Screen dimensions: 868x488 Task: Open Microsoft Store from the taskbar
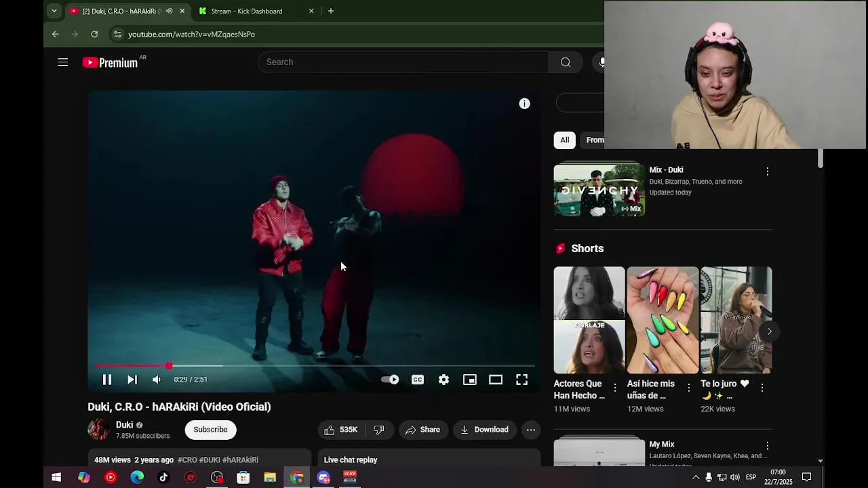pyautogui.click(x=243, y=477)
